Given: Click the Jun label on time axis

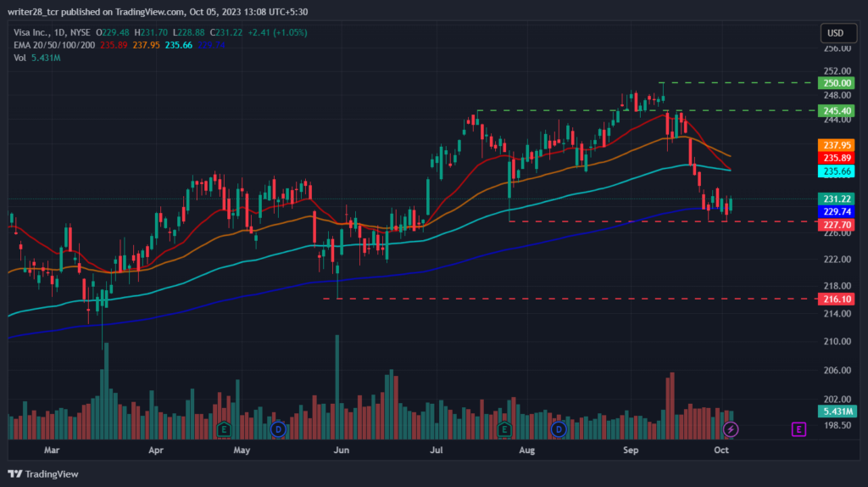Looking at the screenshot, I should click(x=341, y=450).
